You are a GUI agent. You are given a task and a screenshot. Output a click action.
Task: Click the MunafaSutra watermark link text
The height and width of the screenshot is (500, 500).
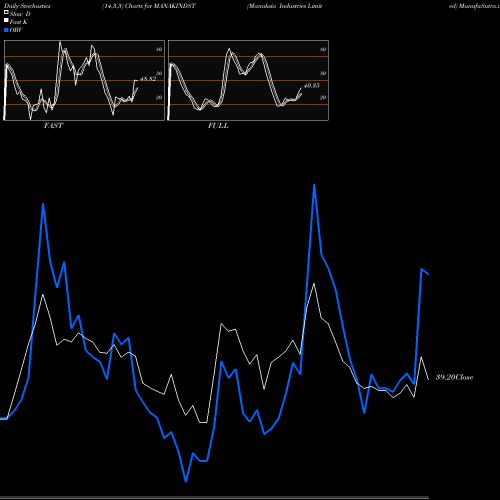pyautogui.click(x=479, y=6)
